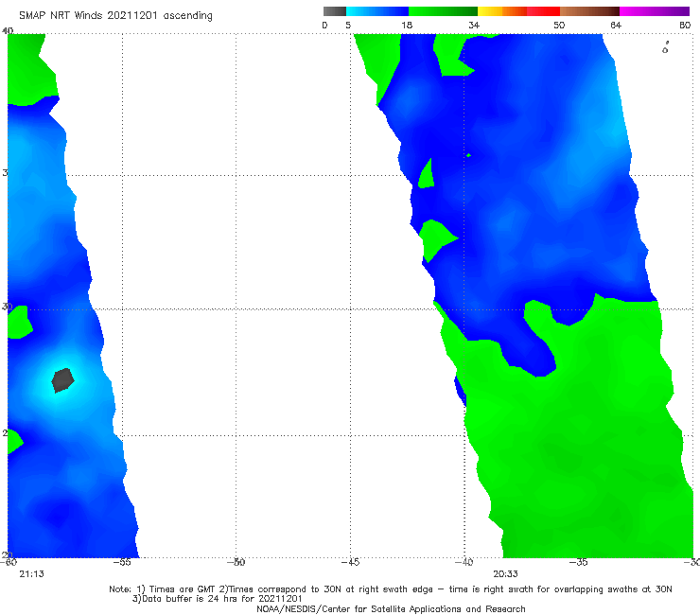
Task: Click the 'Data buffer is 24 hrs' note line
Action: coord(218,599)
